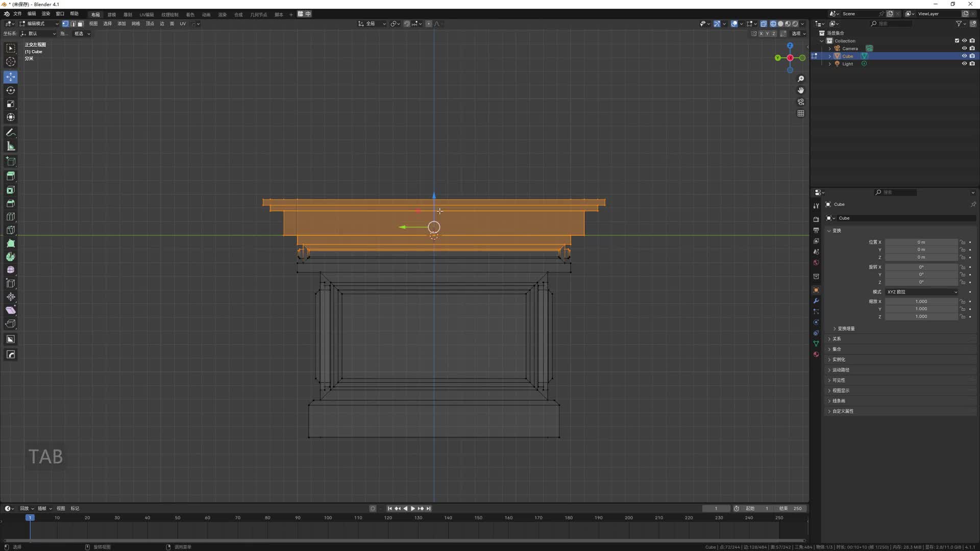Open the Material properties tab icon
Viewport: 980px width, 551px height.
tap(816, 355)
